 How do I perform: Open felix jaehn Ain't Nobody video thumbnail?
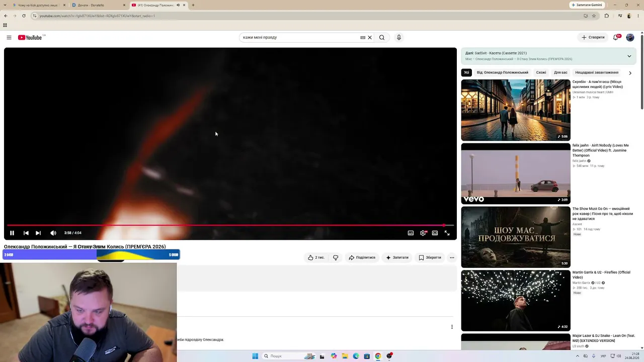click(516, 173)
